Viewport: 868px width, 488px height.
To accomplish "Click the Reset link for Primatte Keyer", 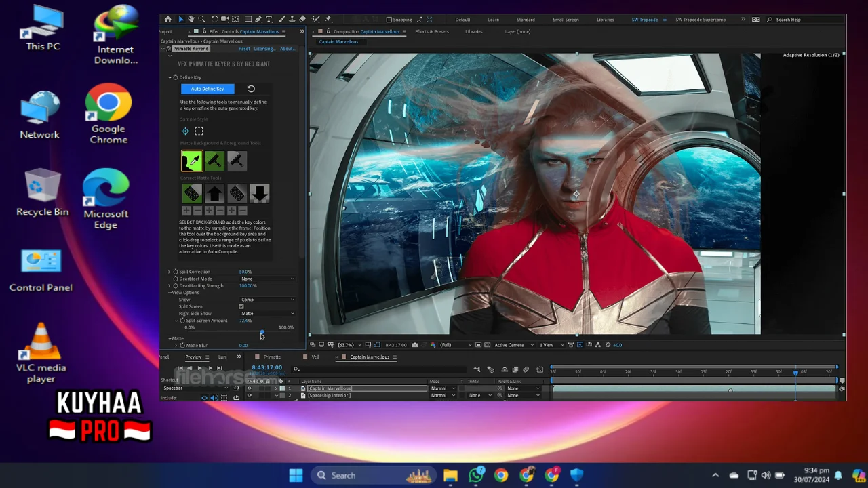I will [244, 49].
